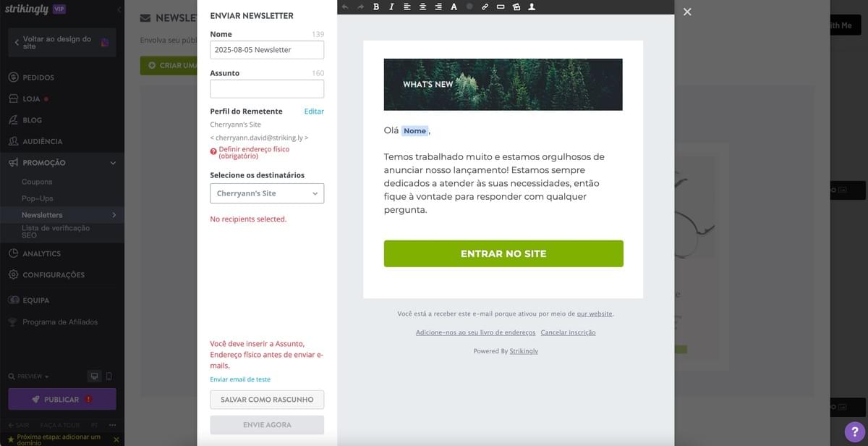Open the recipients dropdown showing Cherryann's Site
The image size is (868, 446).
tap(266, 193)
